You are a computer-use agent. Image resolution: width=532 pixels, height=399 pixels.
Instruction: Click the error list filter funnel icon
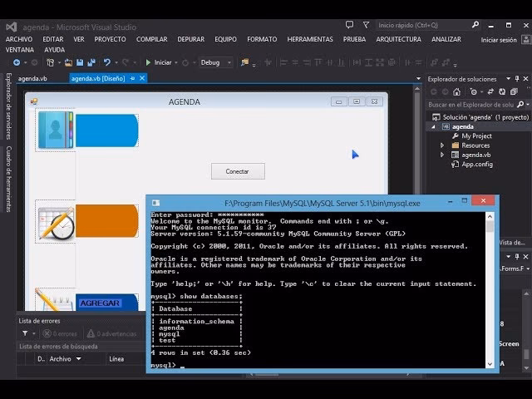click(x=25, y=333)
